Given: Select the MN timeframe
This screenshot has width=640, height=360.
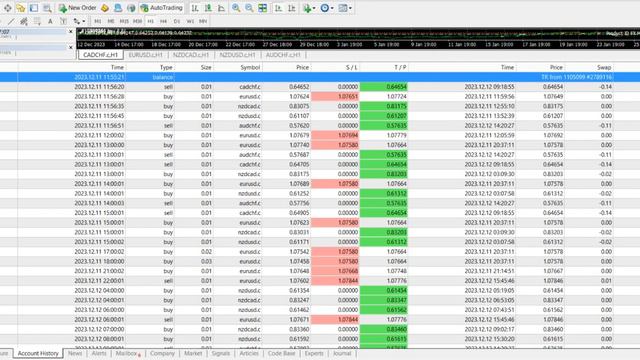Looking at the screenshot, I should (203, 21).
